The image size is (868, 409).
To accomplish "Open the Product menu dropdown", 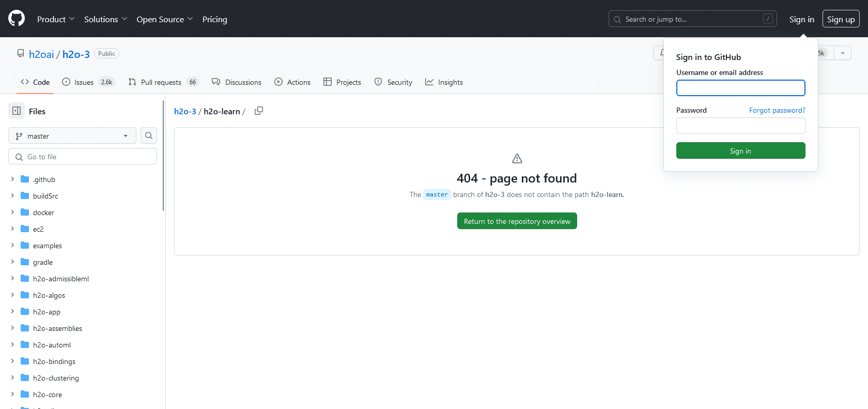I will pos(56,19).
